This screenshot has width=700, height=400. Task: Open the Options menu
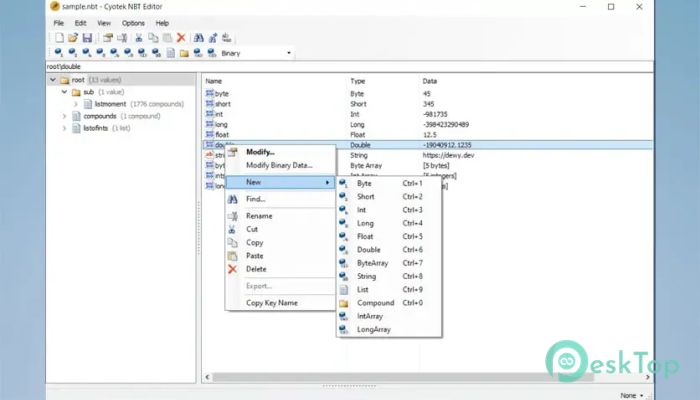tap(133, 23)
